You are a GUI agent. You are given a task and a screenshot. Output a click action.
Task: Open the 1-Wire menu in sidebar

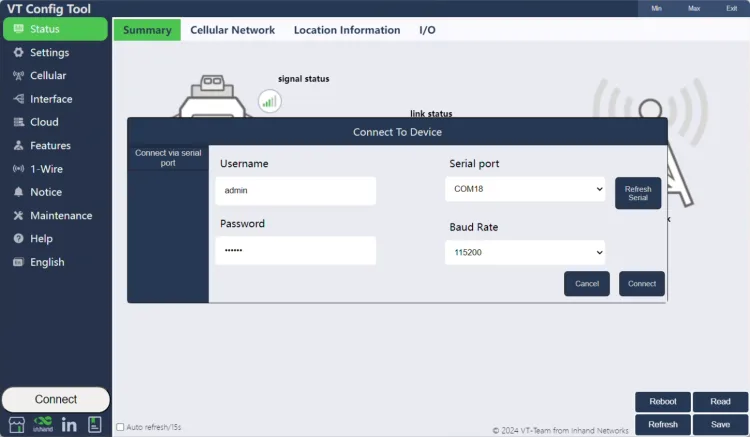coord(55,169)
